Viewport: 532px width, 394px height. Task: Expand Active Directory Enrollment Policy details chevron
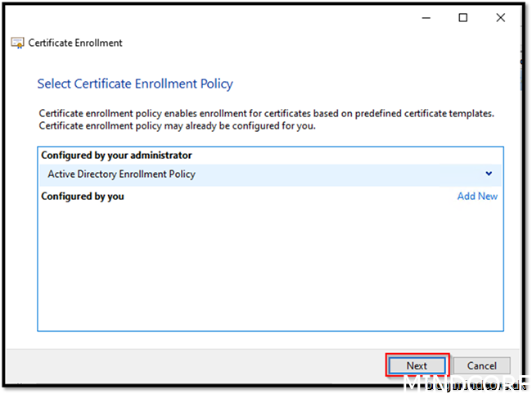489,174
